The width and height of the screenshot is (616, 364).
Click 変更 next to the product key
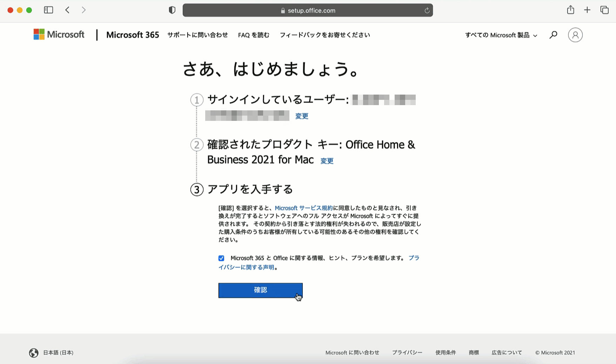[327, 161]
